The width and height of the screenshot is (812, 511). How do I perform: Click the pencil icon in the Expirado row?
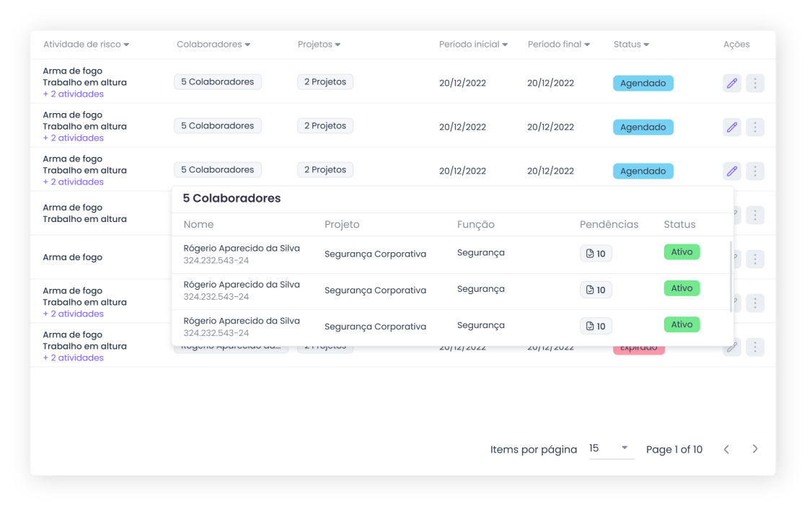point(732,347)
